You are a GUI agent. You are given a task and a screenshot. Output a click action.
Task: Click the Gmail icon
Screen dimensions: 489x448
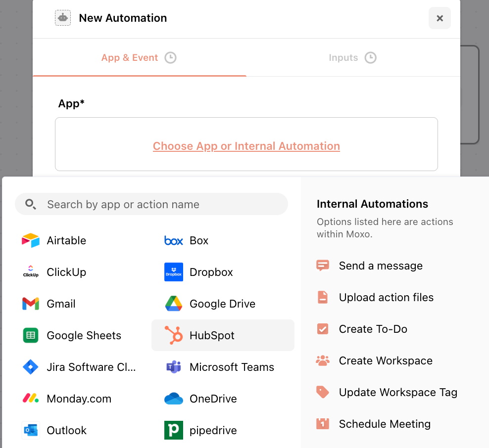pos(31,304)
